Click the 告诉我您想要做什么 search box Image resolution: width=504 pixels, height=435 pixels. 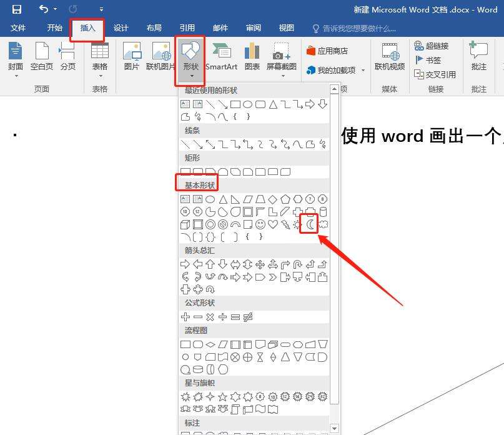[355, 29]
